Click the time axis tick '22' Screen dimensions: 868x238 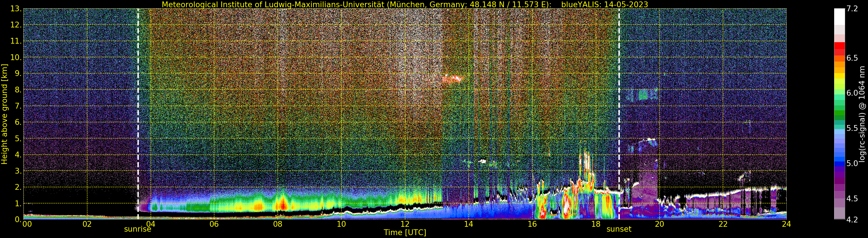coord(723,224)
